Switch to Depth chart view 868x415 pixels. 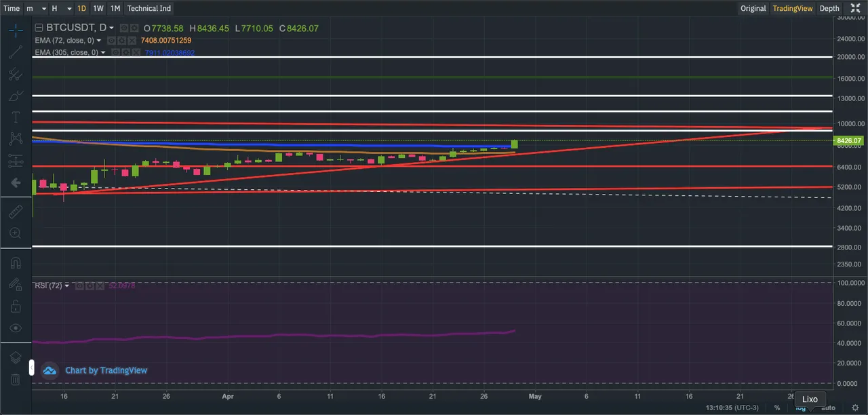[x=829, y=8]
